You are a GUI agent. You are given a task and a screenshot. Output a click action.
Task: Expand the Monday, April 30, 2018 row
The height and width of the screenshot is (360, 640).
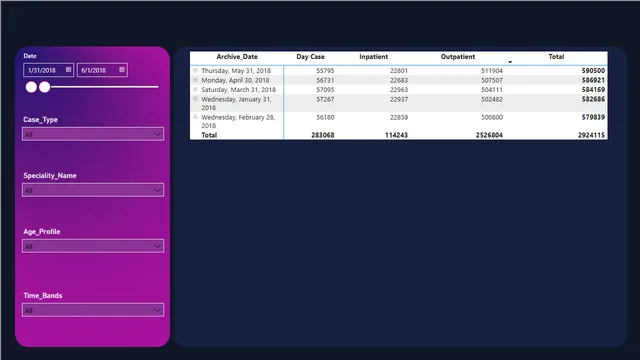tap(195, 80)
